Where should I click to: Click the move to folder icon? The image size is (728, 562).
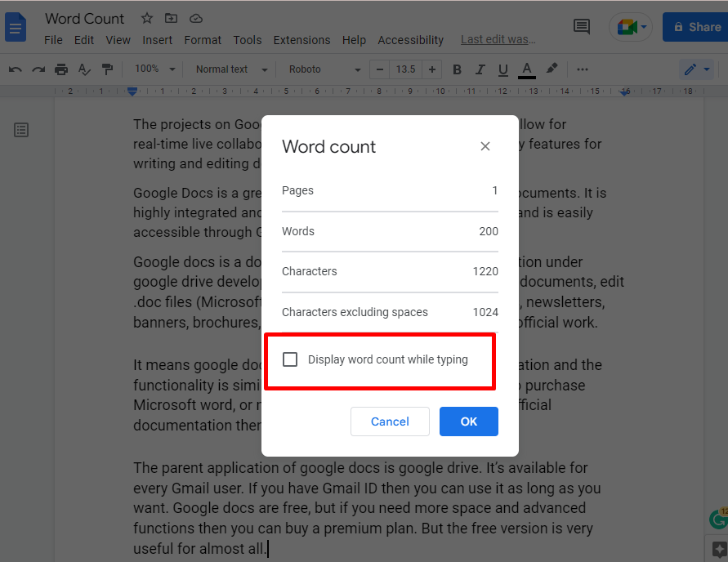tap(171, 18)
